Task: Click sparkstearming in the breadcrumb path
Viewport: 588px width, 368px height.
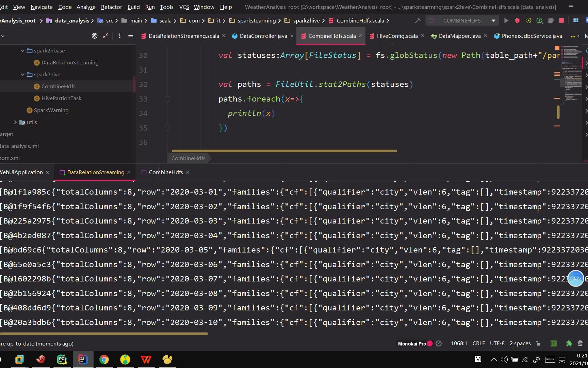Action: point(257,21)
